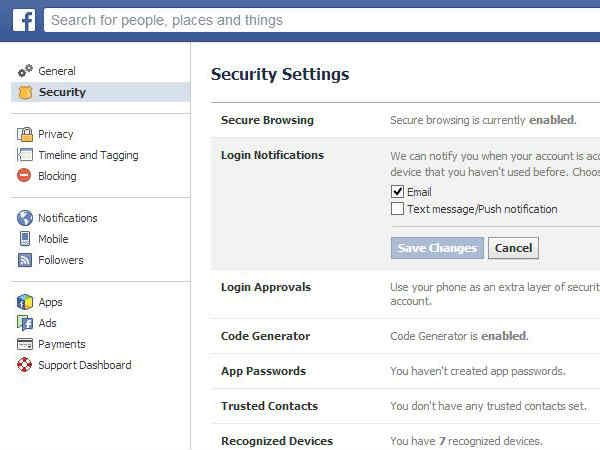The width and height of the screenshot is (600, 450).
Task: Click the Support Dashboard lifebuoy icon
Action: click(x=24, y=365)
